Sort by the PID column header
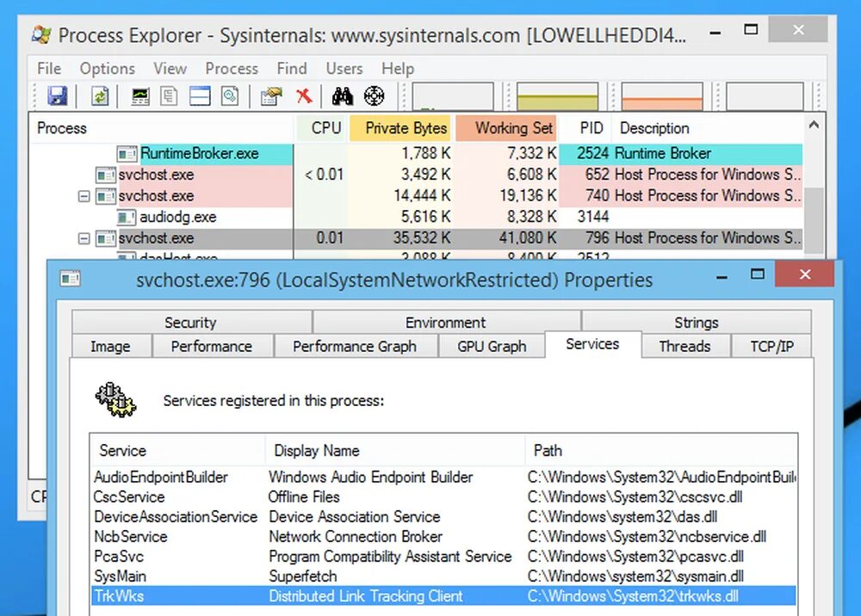 click(x=585, y=128)
